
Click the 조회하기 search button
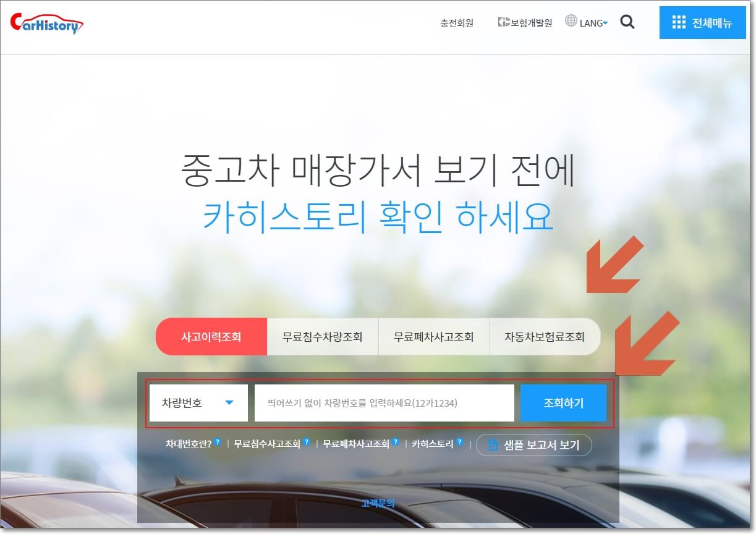(563, 403)
